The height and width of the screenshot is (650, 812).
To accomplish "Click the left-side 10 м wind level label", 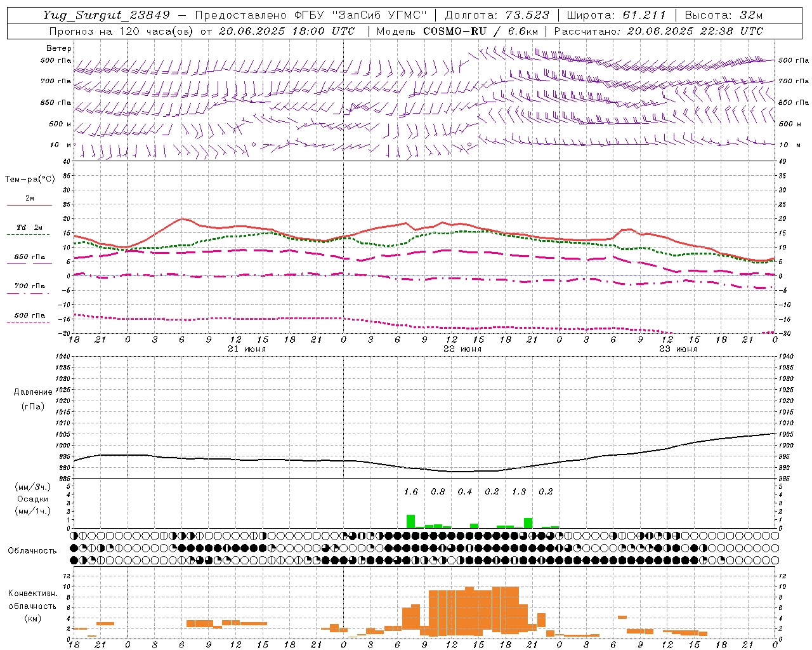I will coord(61,145).
